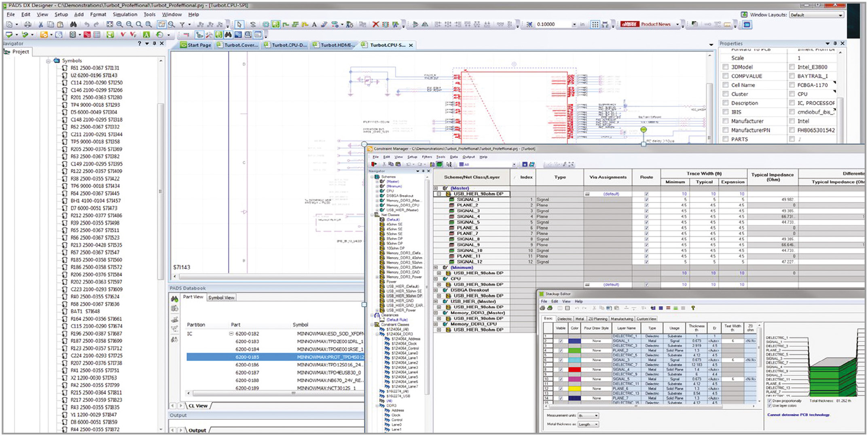
Task: Toggle Visible checkbox for SIGNAL_1 layer
Action: 561,341
